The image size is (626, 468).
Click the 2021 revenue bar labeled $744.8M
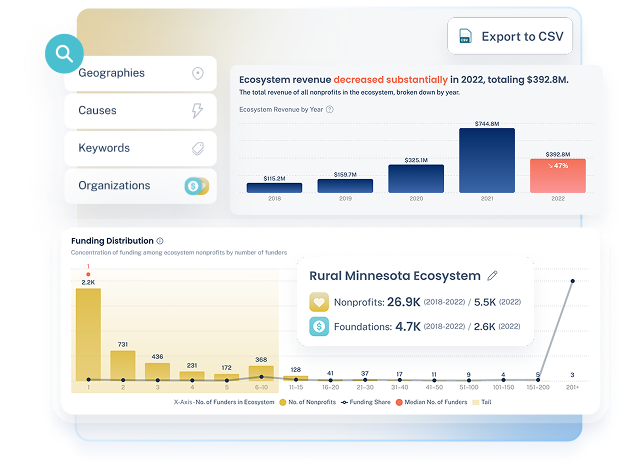pos(486,161)
